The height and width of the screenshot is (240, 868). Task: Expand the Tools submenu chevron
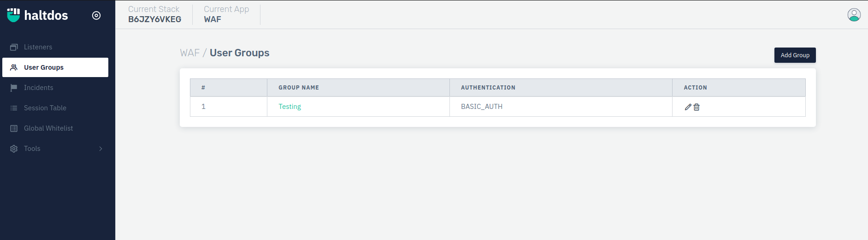coord(100,149)
